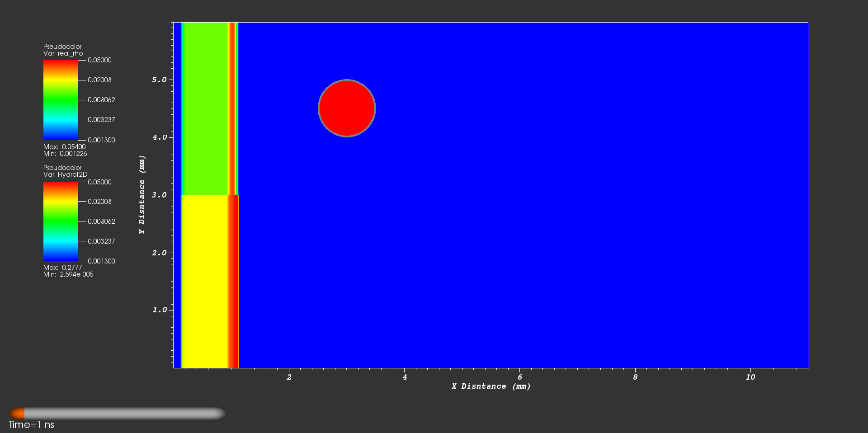Click the real_rho color legend bar

(x=60, y=100)
